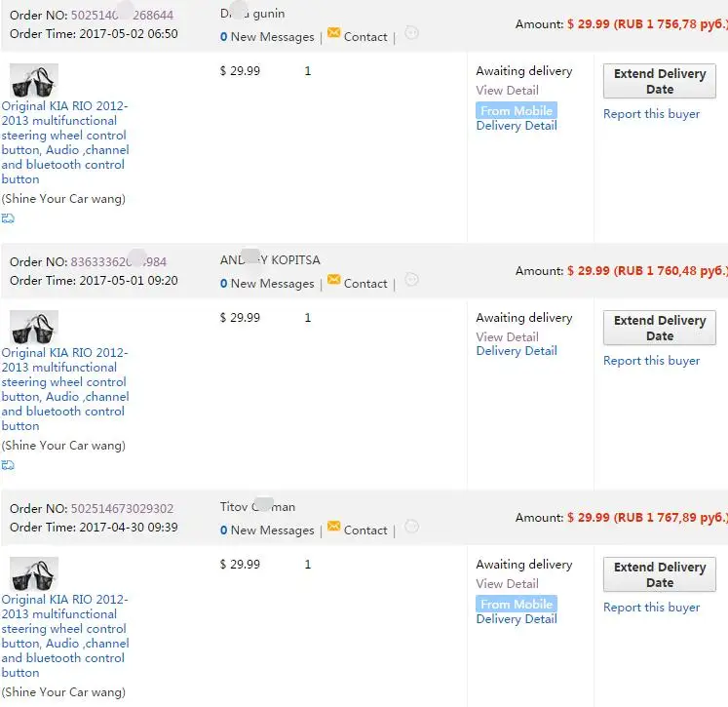Click the envelope Contact icon for the gunin order
Image resolution: width=728 pixels, height=707 pixels.
pyautogui.click(x=333, y=32)
